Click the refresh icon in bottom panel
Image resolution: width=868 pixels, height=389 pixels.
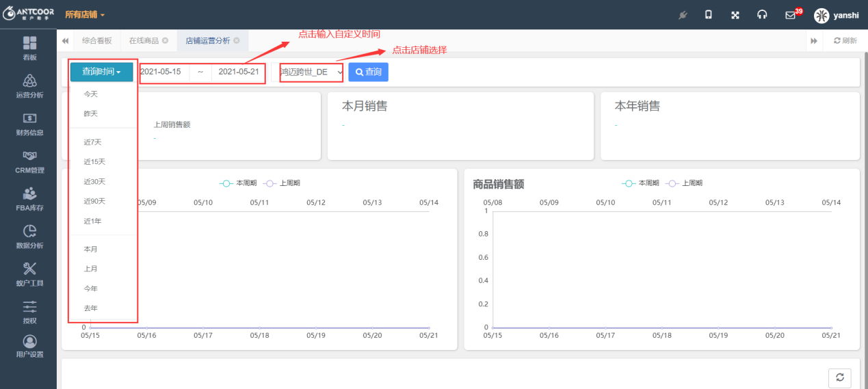point(839,377)
